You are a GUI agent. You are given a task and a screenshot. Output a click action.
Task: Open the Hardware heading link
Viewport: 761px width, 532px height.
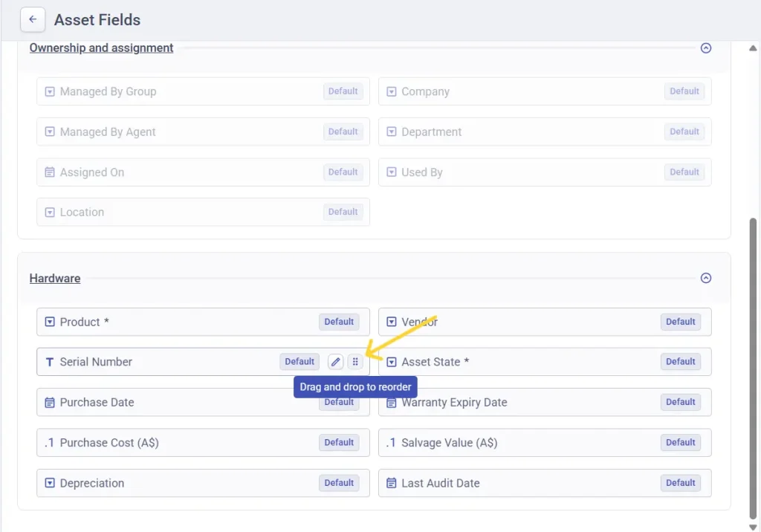(x=54, y=278)
